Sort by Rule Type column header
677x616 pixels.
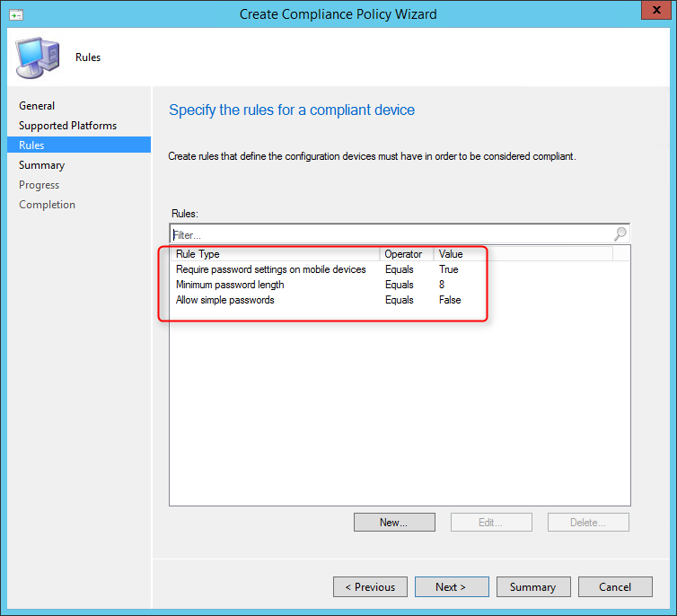pyautogui.click(x=275, y=254)
